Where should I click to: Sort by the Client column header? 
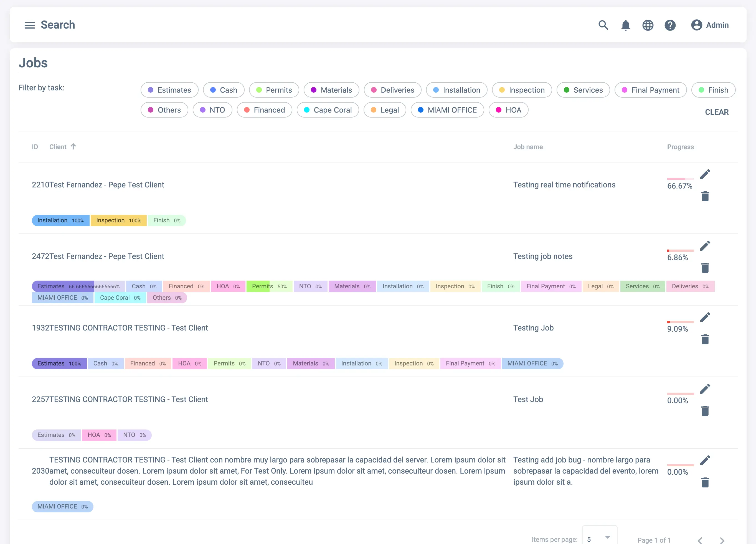pyautogui.click(x=58, y=147)
